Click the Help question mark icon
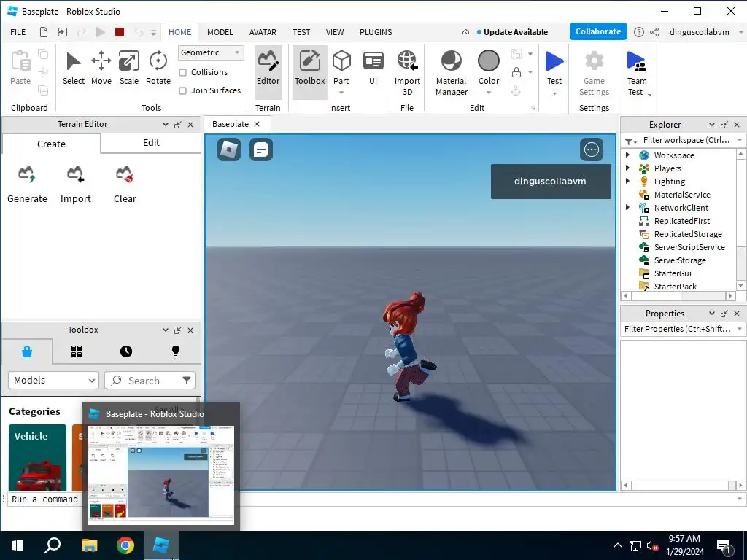 [x=639, y=32]
